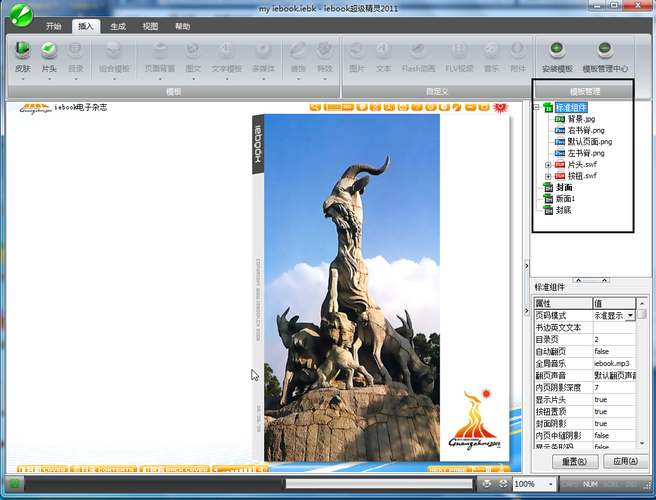Select 背景.jpg in the component tree
This screenshot has width=656, height=500.
click(x=582, y=118)
